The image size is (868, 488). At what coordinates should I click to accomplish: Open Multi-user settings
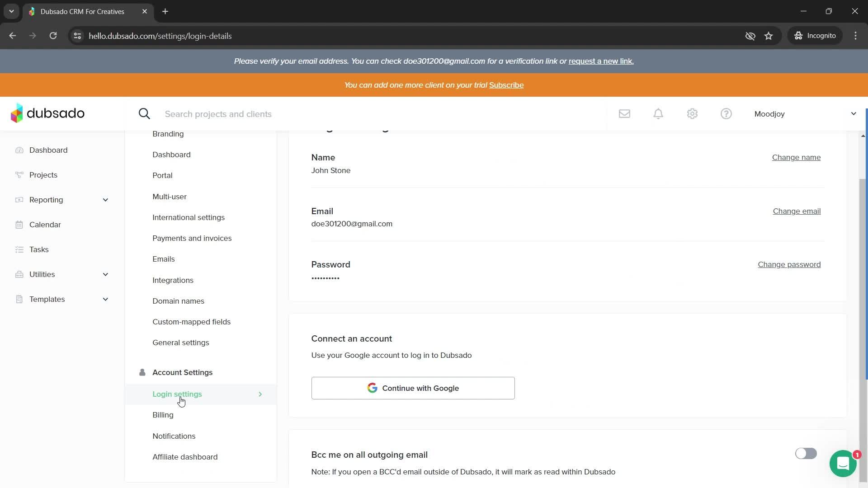pyautogui.click(x=170, y=197)
